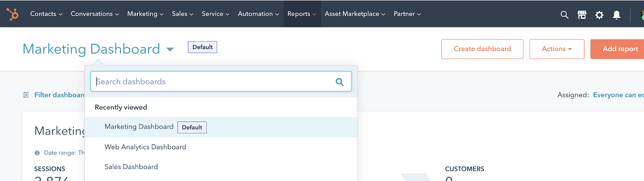Open the Service menu
644x181 pixels.
click(x=216, y=14)
